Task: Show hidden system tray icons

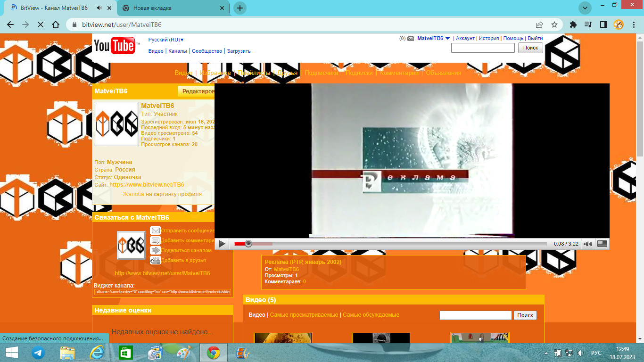Action: coord(546,353)
